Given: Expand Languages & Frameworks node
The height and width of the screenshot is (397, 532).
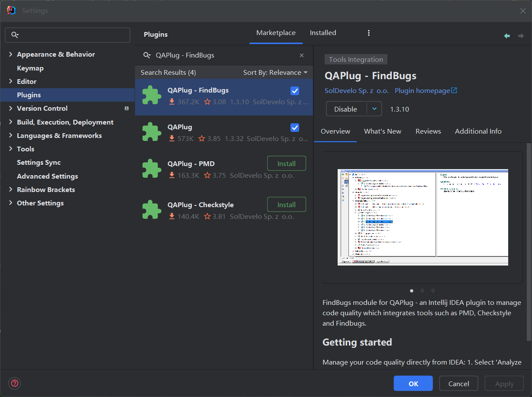Looking at the screenshot, I should point(11,136).
